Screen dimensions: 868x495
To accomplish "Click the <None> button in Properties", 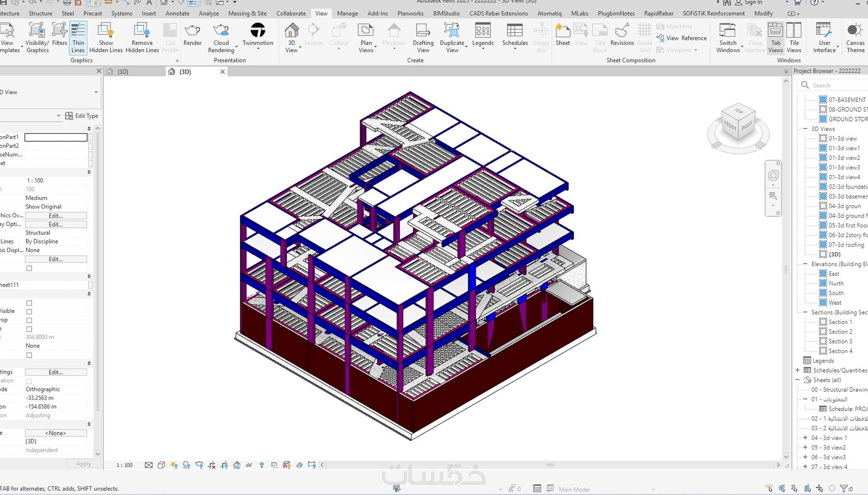I will tap(56, 433).
